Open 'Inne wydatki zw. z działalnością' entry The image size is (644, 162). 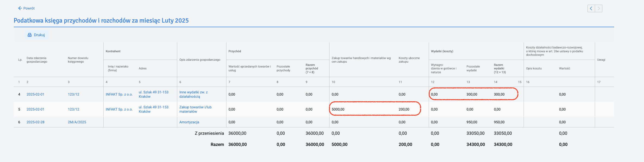click(194, 94)
